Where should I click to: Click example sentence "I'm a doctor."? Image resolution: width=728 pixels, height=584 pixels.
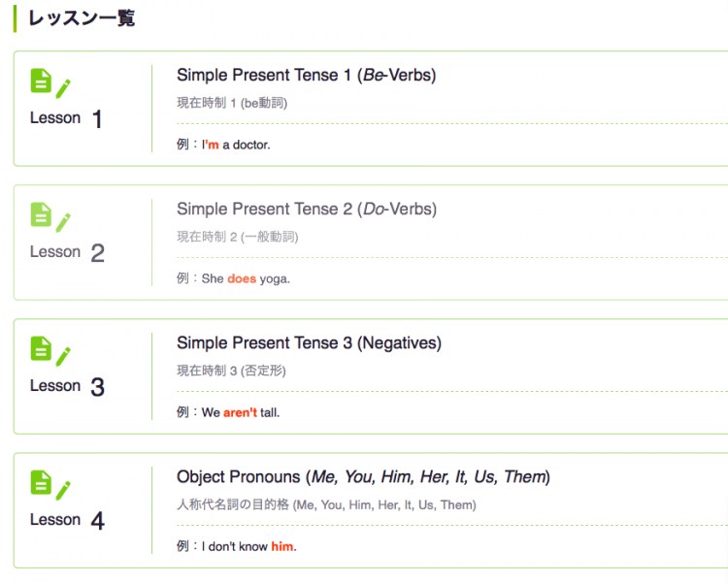[236, 145]
